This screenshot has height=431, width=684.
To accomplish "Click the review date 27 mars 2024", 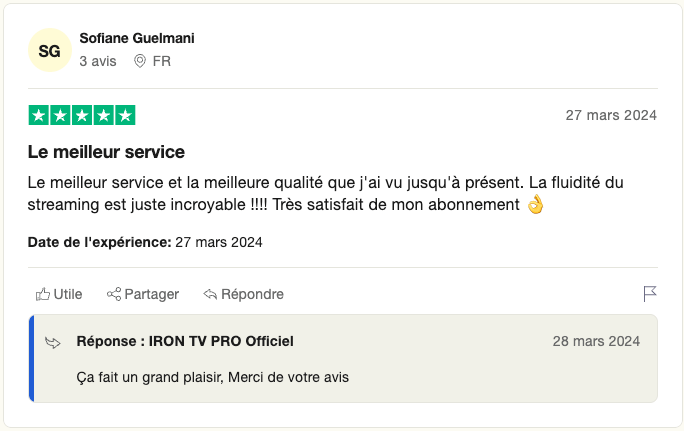I will tap(611, 115).
